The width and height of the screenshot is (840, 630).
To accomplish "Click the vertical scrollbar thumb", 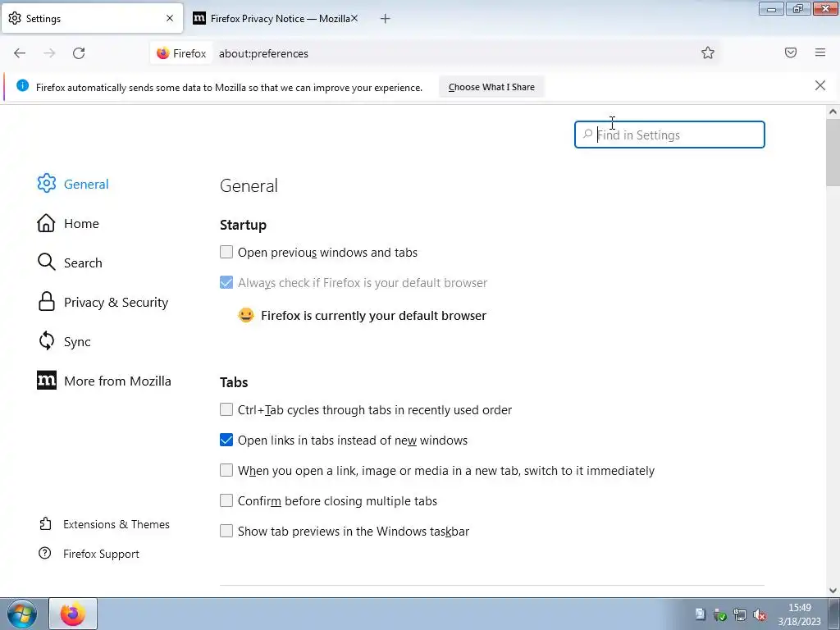I will [x=833, y=153].
